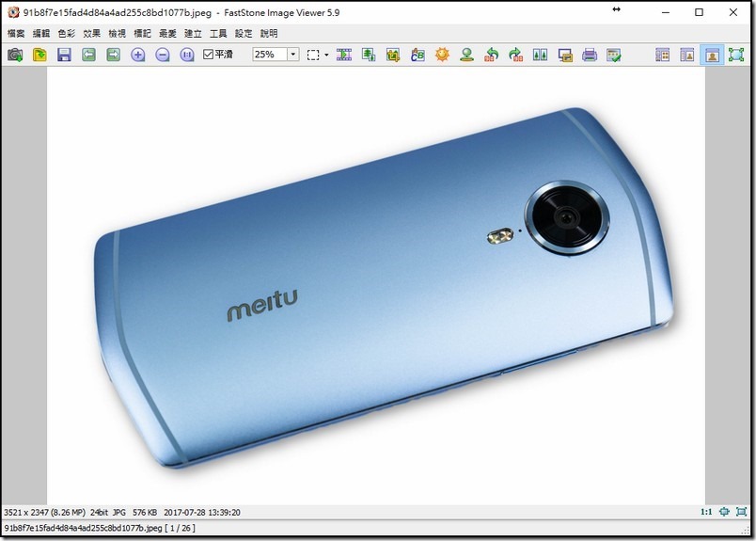Image resolution: width=756 pixels, height=541 pixels.
Task: Open the 效果 menu
Action: click(91, 33)
